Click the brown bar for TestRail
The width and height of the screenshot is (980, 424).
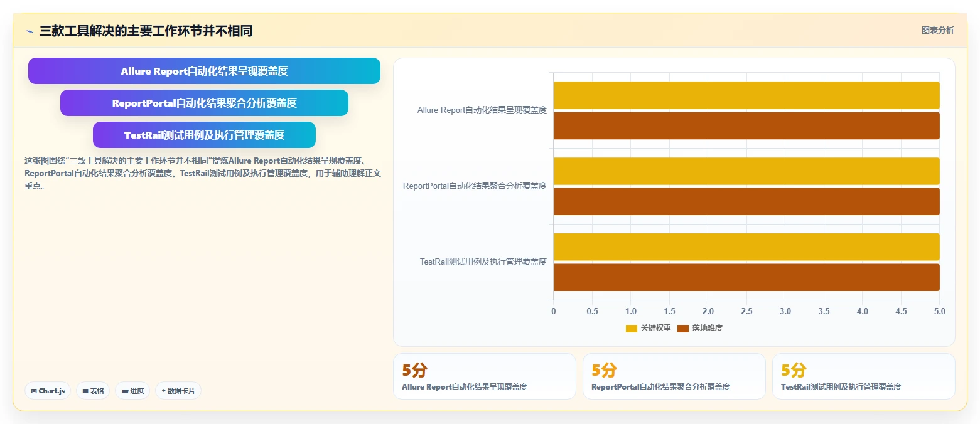coord(746,277)
